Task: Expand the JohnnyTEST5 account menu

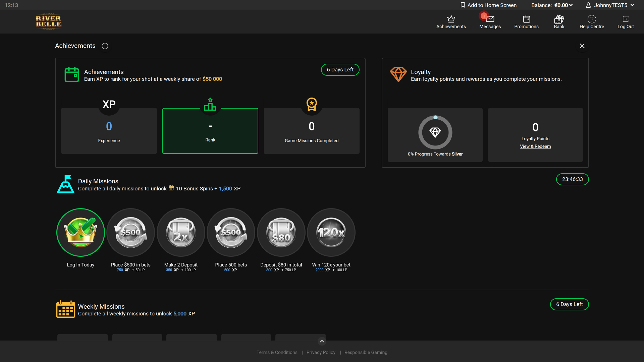Action: (610, 5)
